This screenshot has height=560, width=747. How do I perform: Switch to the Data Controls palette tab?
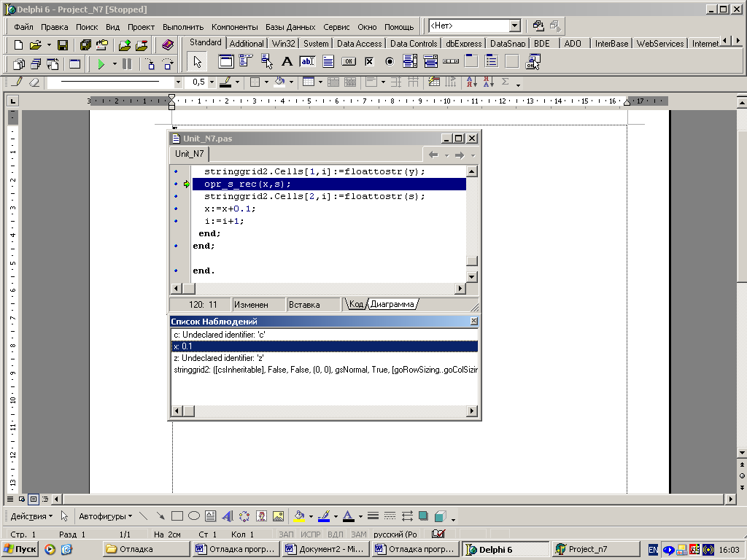[414, 43]
